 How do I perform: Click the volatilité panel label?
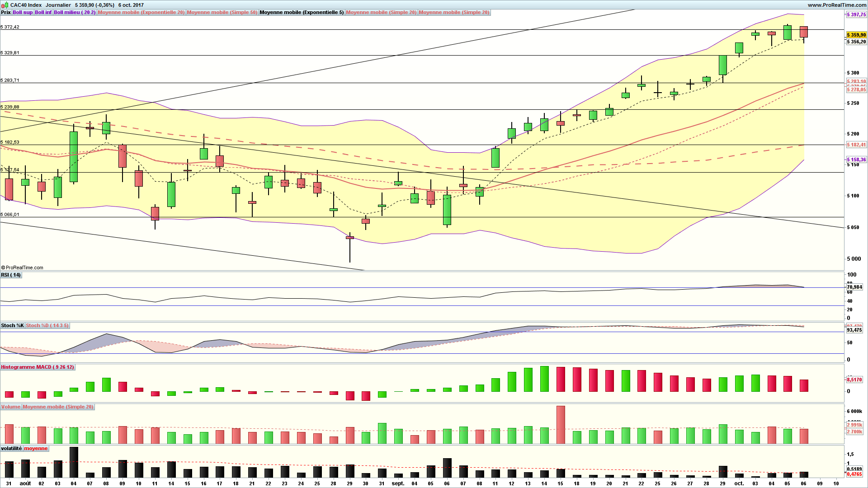pos(11,449)
